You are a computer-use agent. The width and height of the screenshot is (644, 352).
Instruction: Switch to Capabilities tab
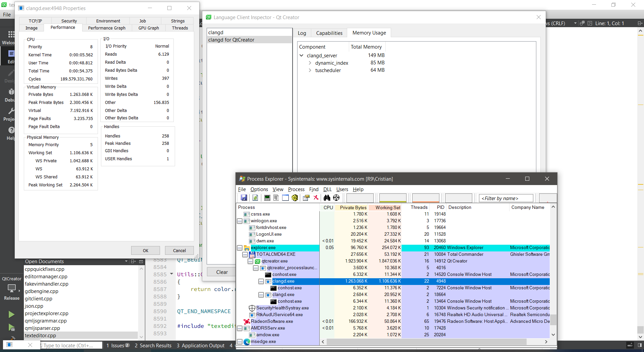pos(329,33)
